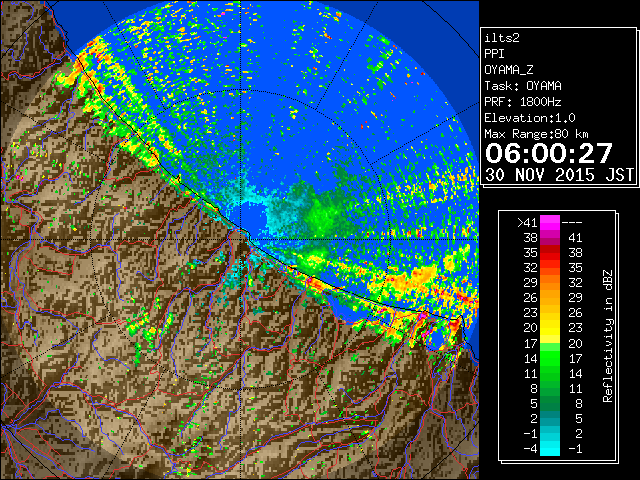The image size is (640, 480).
Task: Click the 'Elevation:1.0' text
Action: (530, 118)
